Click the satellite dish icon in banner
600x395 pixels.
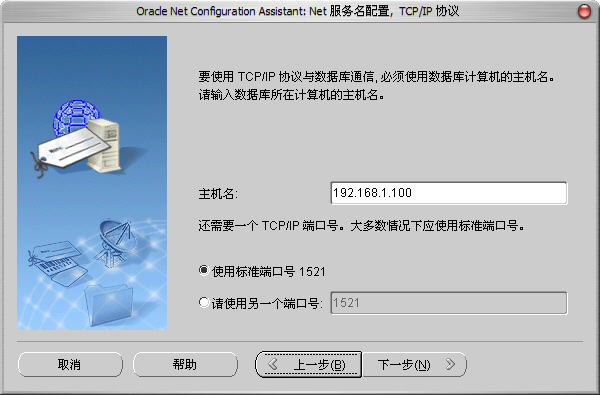(x=114, y=242)
